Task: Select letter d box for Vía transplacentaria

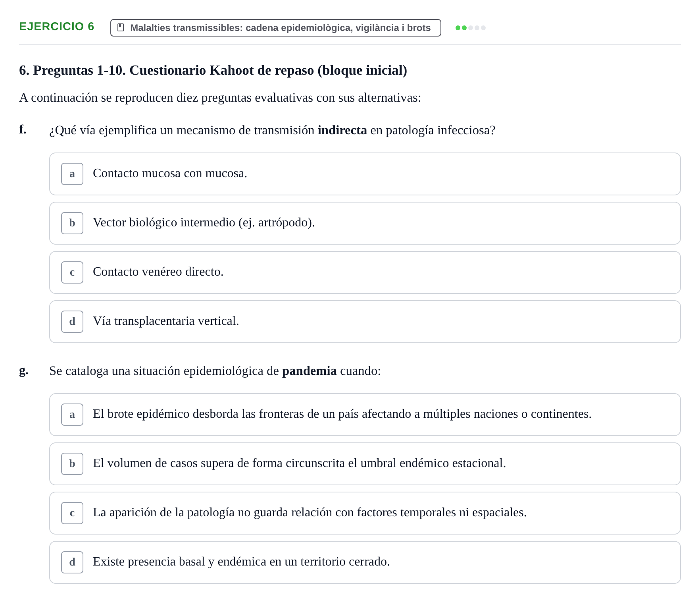Action: click(x=72, y=322)
